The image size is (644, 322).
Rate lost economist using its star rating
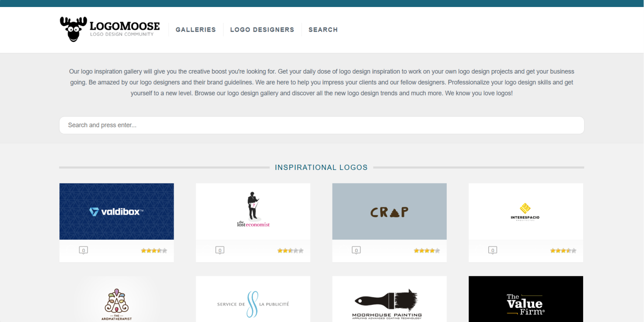tap(290, 251)
